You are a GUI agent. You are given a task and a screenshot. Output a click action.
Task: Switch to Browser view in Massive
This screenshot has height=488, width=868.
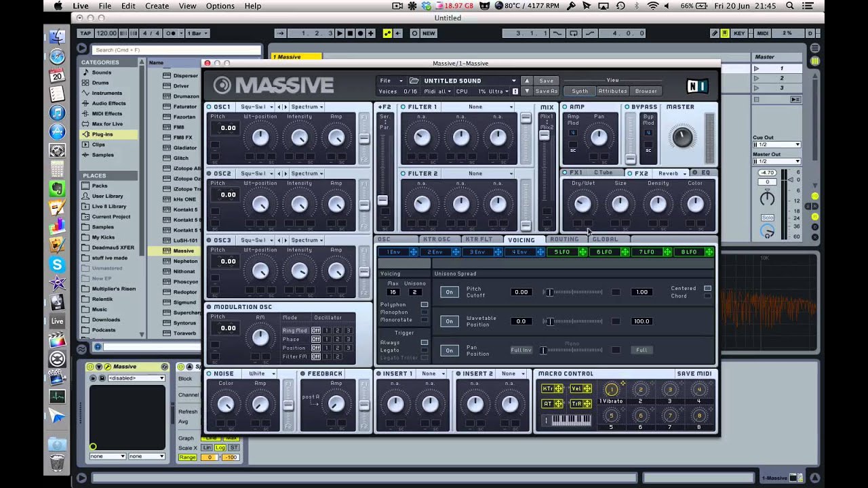[646, 91]
